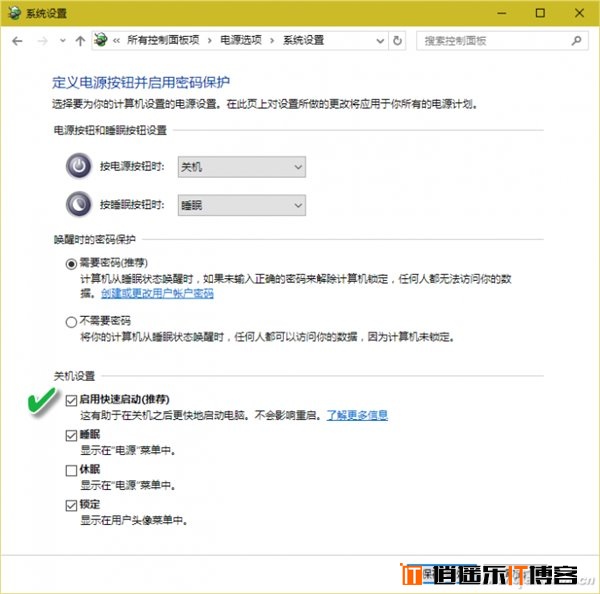Open 创建或更改用户帐户密码 link
Image resolution: width=600 pixels, height=594 pixels.
(x=157, y=294)
